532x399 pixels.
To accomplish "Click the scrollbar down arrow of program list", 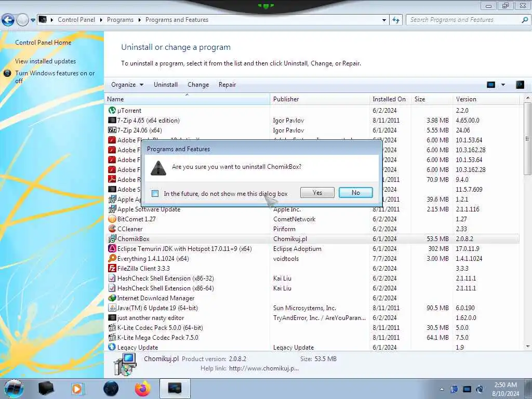I will click(527, 347).
